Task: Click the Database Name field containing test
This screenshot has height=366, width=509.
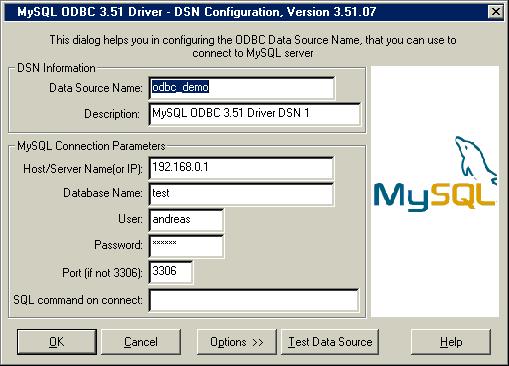Action: click(x=241, y=194)
